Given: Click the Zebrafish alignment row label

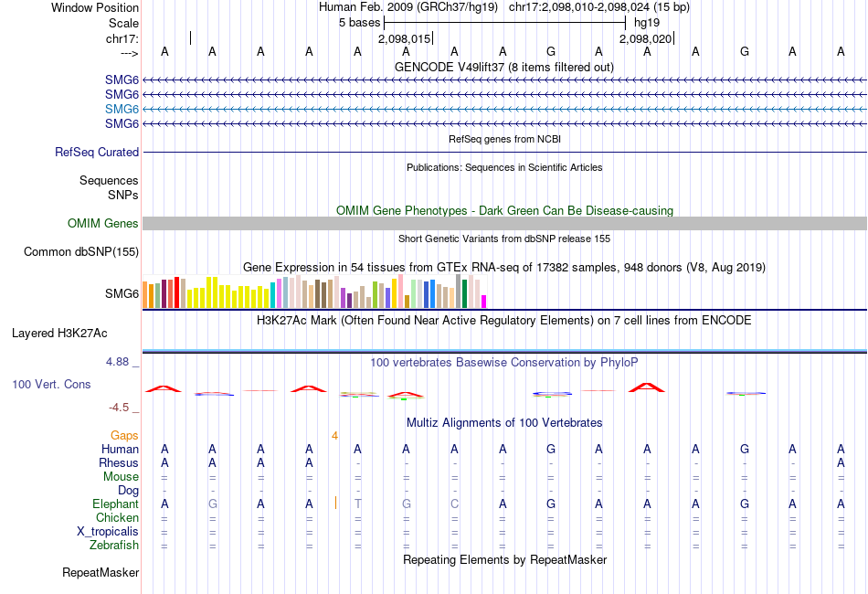Looking at the screenshot, I should click(114, 546).
